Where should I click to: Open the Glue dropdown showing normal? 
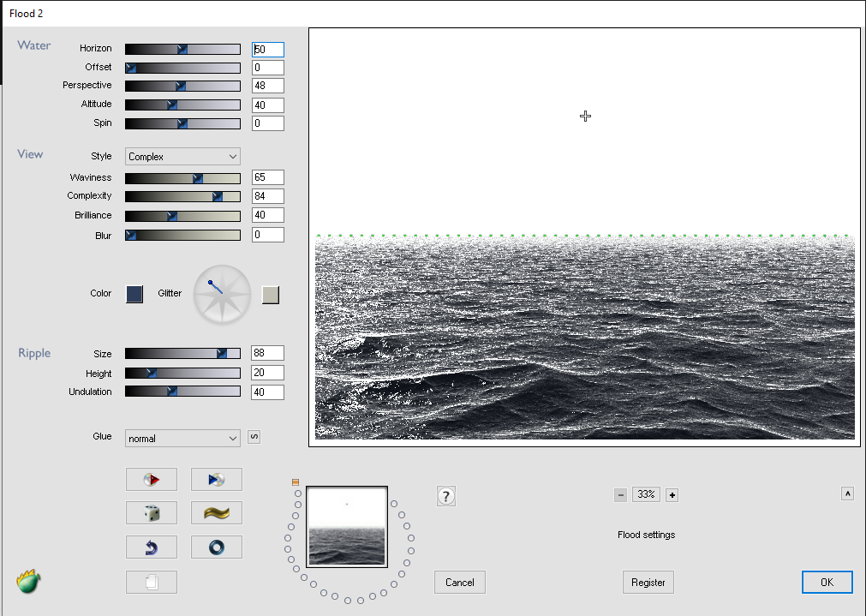pos(182,438)
